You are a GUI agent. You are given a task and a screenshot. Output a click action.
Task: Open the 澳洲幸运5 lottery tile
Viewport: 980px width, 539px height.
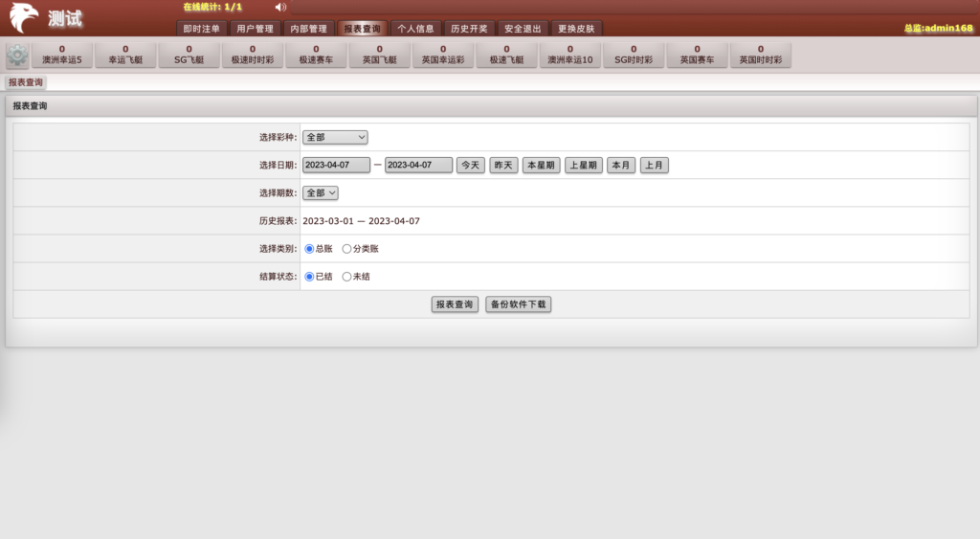62,55
